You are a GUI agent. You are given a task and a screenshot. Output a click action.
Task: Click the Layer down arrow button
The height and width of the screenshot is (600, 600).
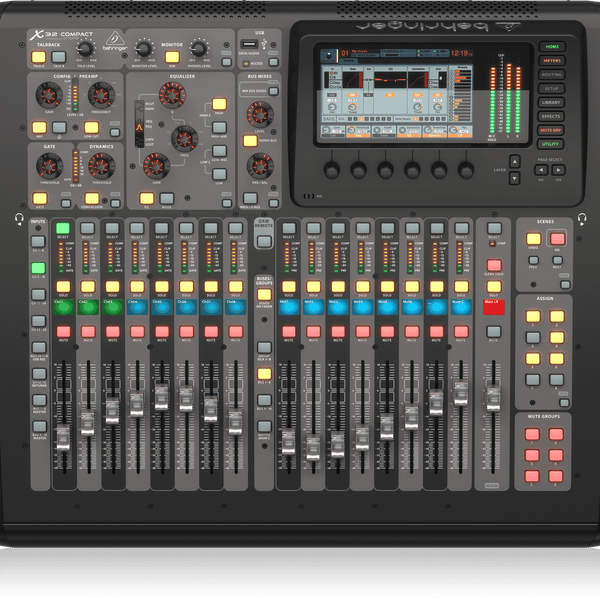(515, 178)
